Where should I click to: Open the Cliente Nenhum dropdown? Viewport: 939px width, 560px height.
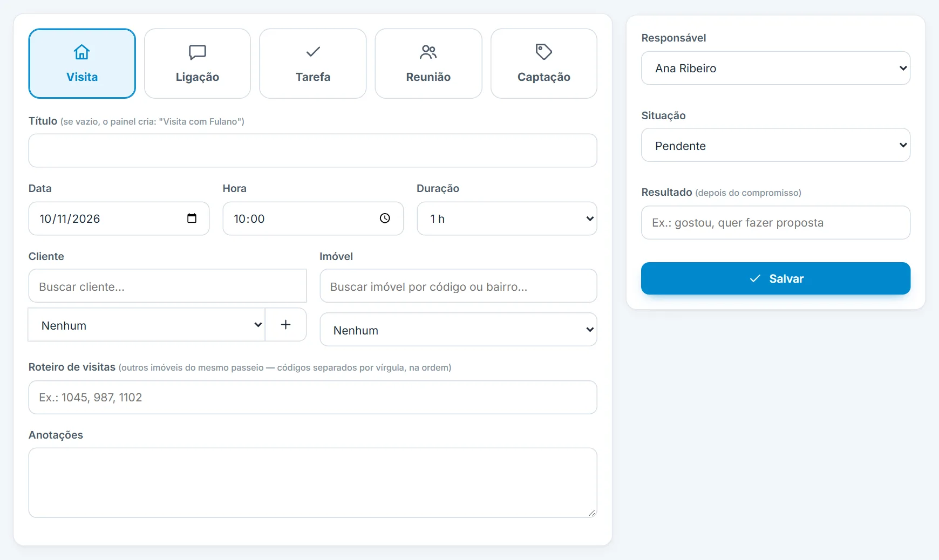(x=147, y=325)
